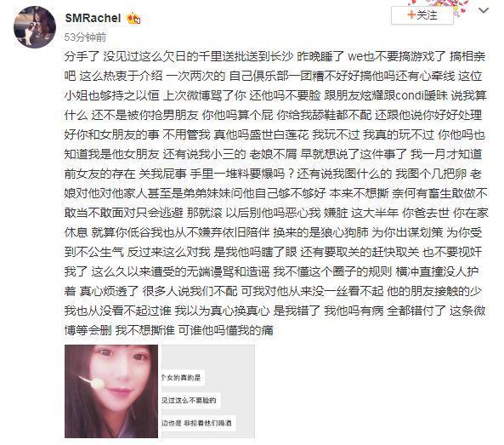504x445 pixels.
Task: Click the chat bubble reading 见过这么不要脸的
Action: pyautogui.click(x=190, y=400)
